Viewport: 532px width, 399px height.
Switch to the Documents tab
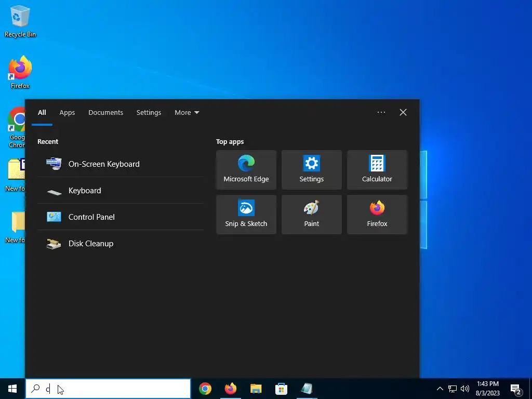(105, 112)
